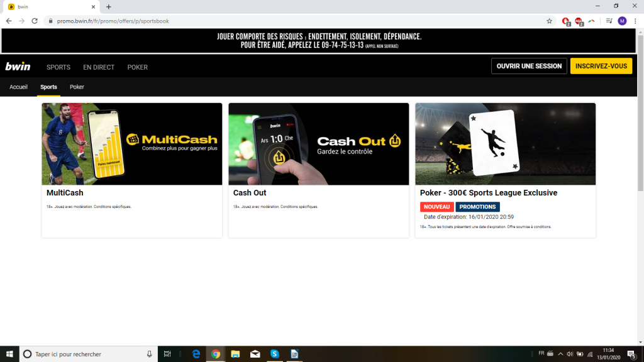Open the Cash Out title link
The image size is (644, 362).
point(250,193)
